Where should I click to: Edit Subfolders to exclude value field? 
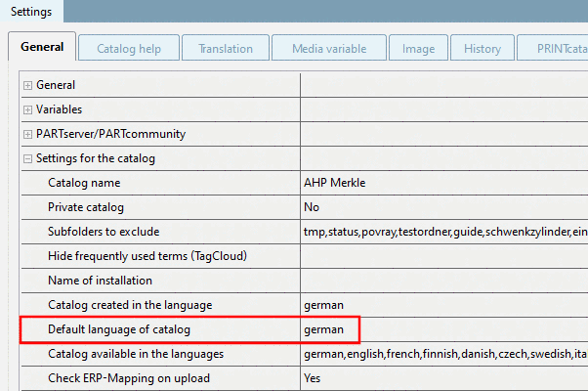(443, 232)
